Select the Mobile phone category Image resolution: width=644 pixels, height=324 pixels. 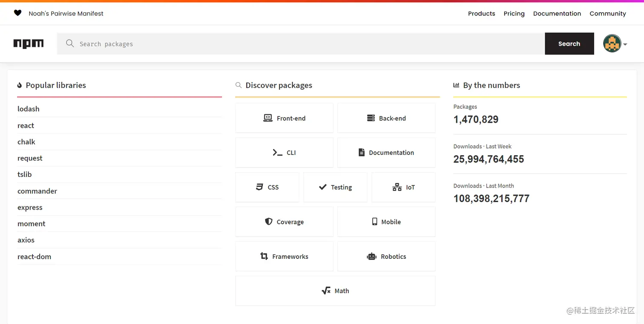[386, 222]
